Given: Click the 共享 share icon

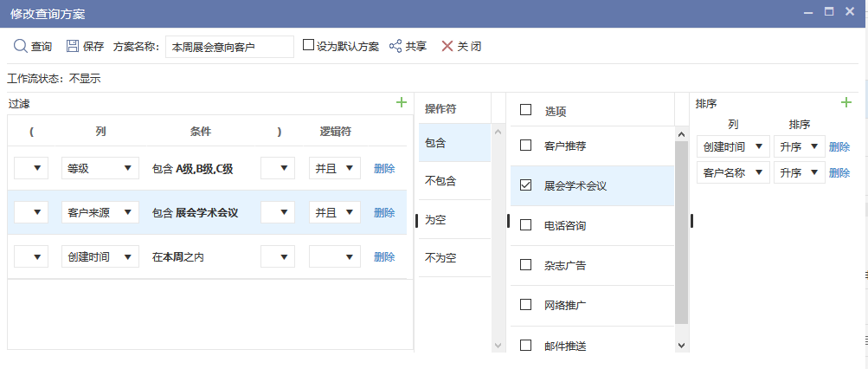Looking at the screenshot, I should point(395,47).
